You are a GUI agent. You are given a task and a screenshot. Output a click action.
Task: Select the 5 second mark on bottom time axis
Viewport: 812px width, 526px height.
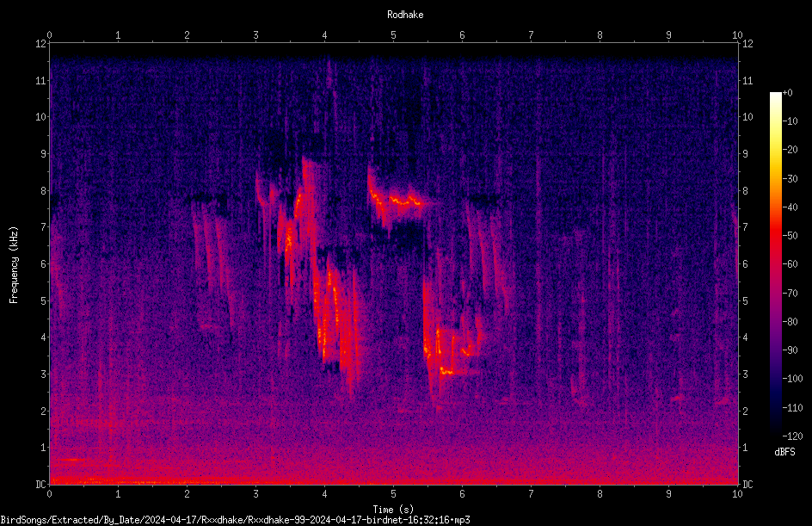point(394,494)
